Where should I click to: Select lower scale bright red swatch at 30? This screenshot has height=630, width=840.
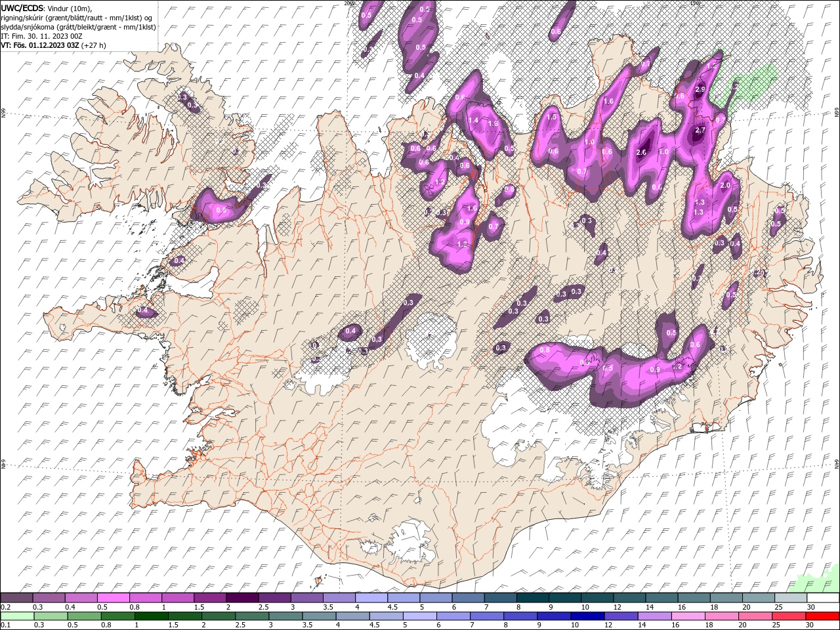[821, 616]
